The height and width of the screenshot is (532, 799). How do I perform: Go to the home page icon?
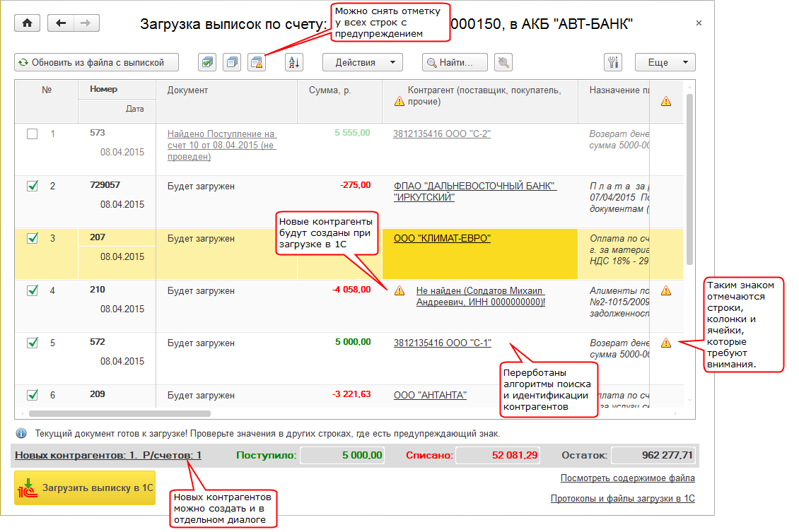(x=28, y=23)
